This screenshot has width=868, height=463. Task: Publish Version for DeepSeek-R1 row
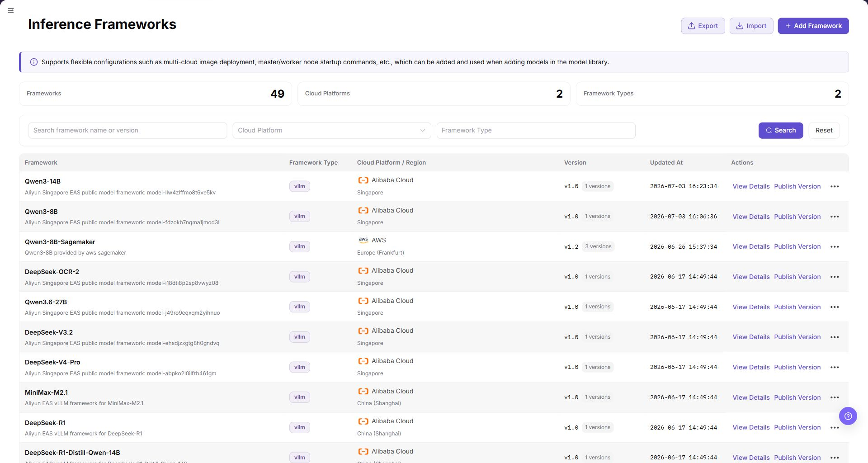(797, 427)
